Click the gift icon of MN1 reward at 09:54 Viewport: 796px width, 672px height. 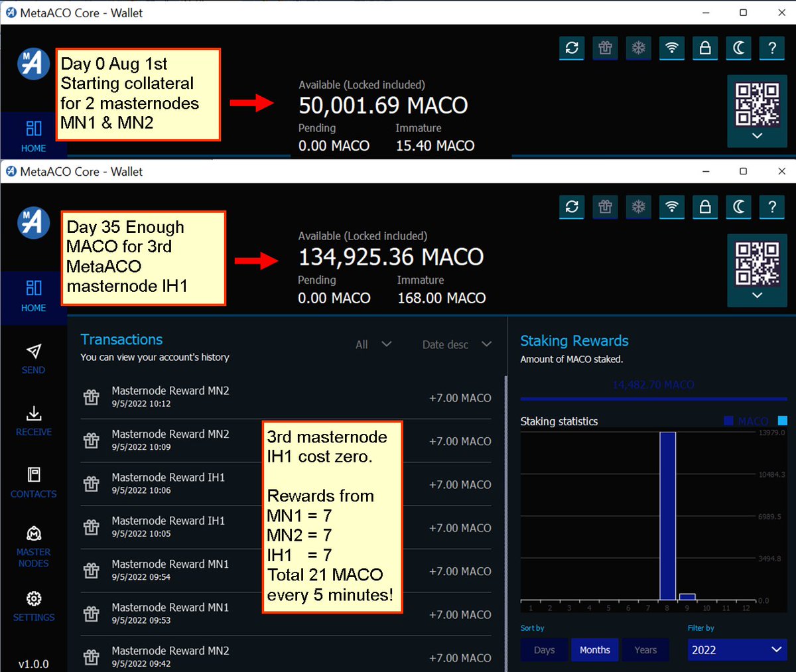(x=92, y=570)
